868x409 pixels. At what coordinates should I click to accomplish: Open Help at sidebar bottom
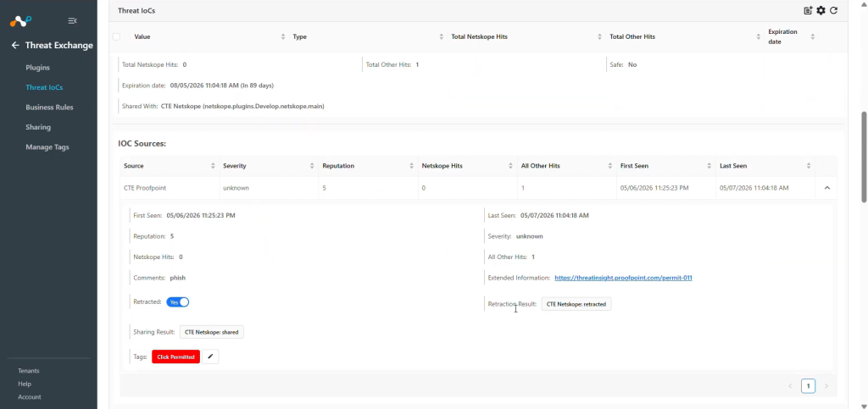pos(25,384)
